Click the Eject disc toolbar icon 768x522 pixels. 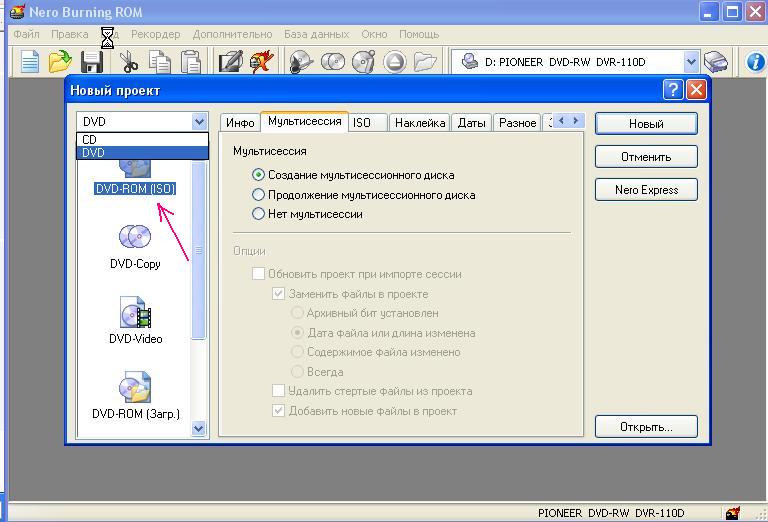(x=395, y=62)
